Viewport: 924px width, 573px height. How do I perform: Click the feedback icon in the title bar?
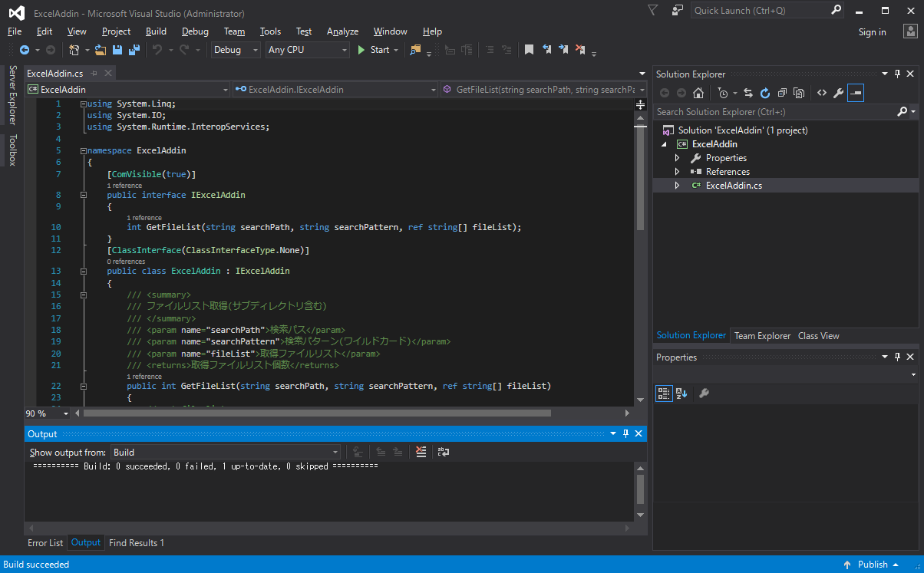click(x=678, y=10)
